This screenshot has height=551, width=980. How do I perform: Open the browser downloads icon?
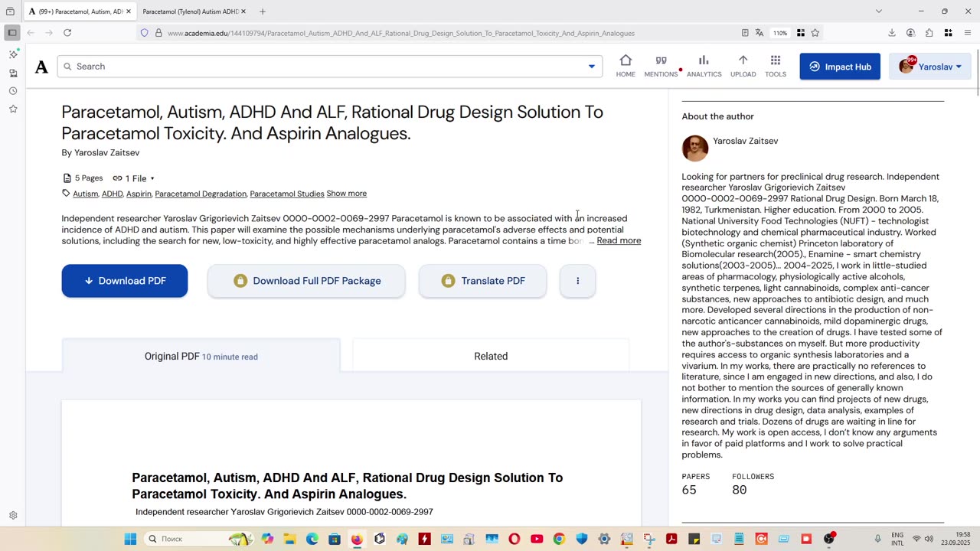[892, 33]
